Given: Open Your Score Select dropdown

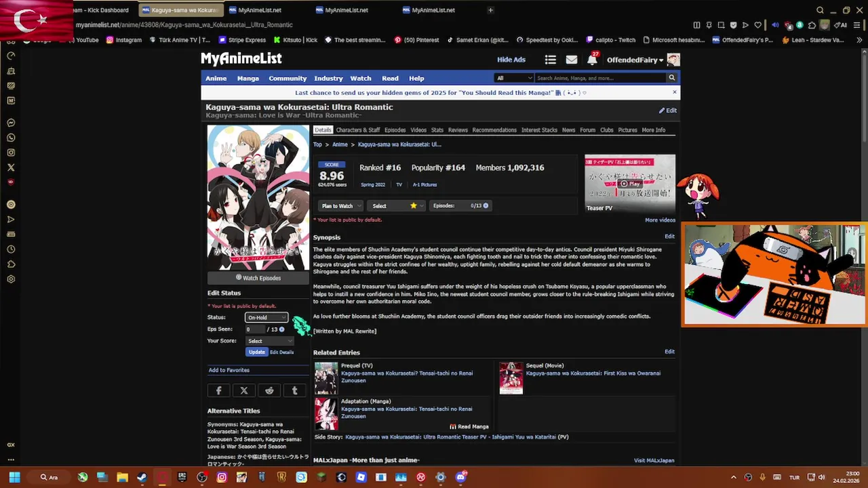Looking at the screenshot, I should (269, 341).
